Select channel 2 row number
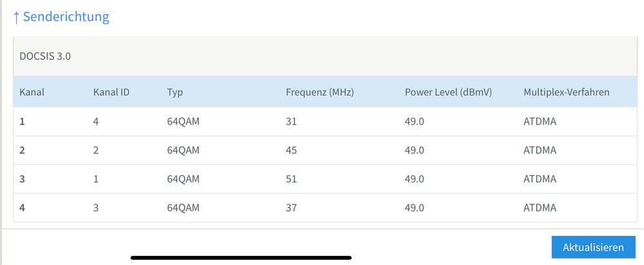Screen dimensions: 644x265 pos(23,150)
